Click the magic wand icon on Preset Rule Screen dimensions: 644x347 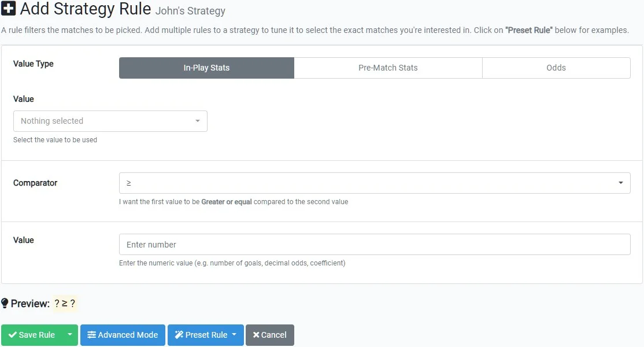tap(179, 335)
